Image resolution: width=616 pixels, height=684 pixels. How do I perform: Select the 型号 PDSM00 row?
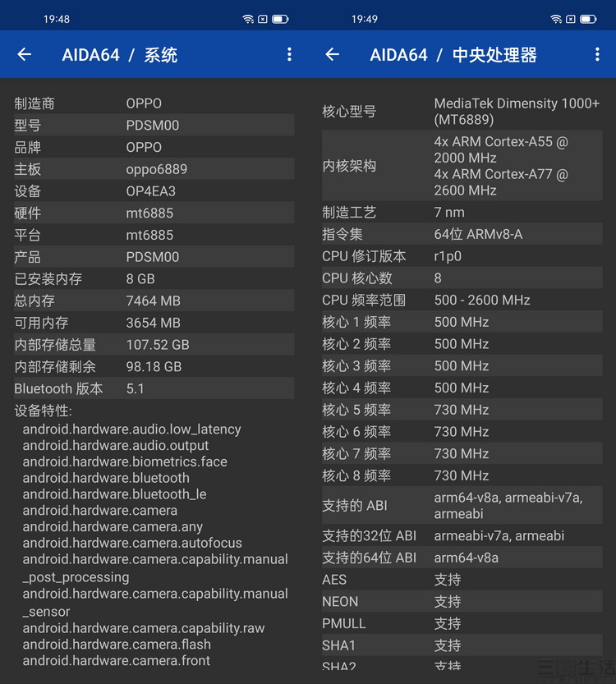154,125
